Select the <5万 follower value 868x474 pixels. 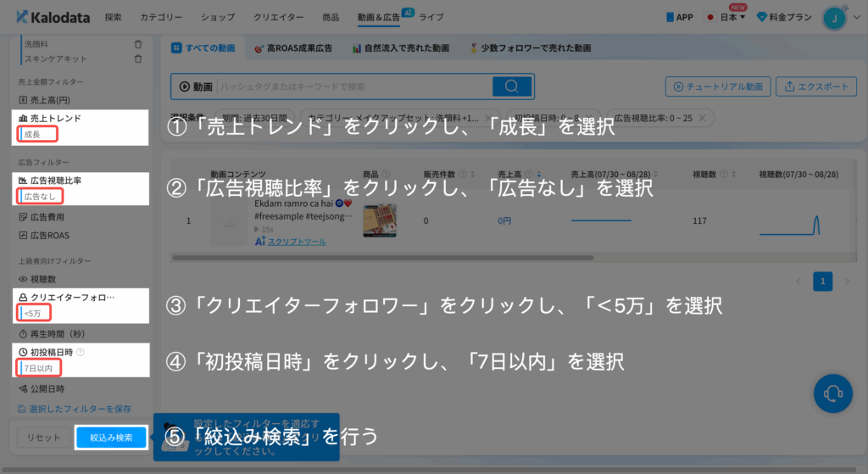pos(34,313)
